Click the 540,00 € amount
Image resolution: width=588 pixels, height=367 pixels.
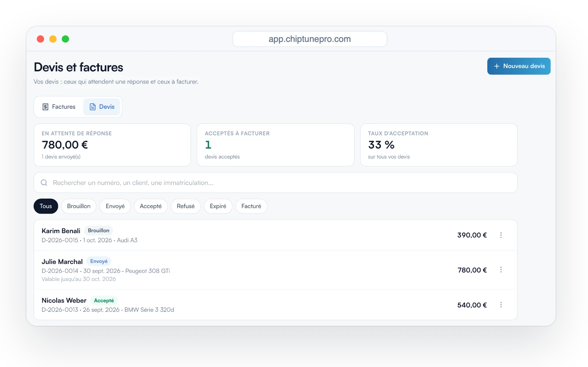pyautogui.click(x=472, y=305)
